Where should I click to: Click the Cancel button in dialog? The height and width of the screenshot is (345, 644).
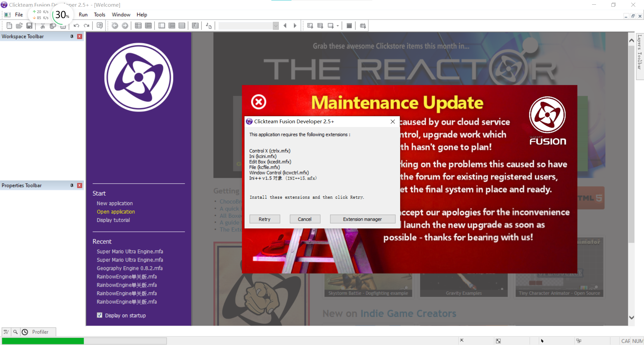[305, 219]
